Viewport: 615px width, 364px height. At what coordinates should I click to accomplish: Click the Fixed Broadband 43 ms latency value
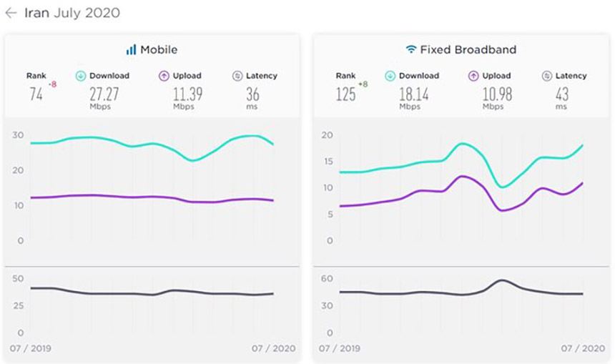point(561,94)
